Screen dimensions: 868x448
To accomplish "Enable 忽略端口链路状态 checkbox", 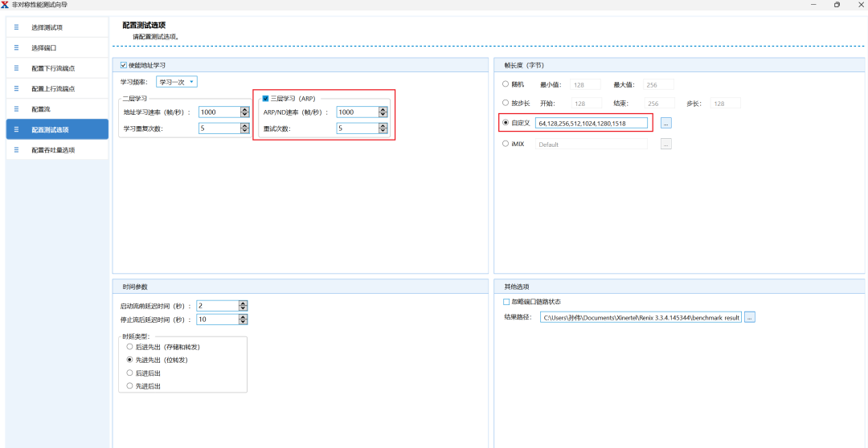I will (x=506, y=302).
